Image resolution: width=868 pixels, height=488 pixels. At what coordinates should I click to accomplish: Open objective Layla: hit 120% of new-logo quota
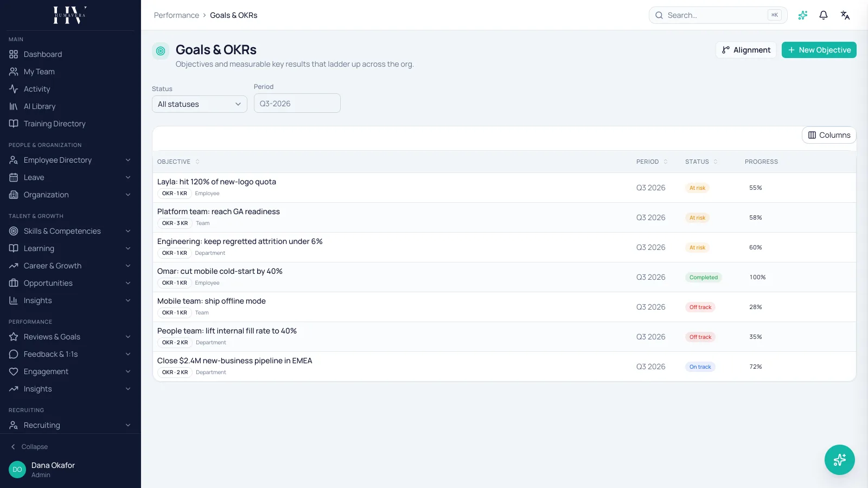(216, 182)
